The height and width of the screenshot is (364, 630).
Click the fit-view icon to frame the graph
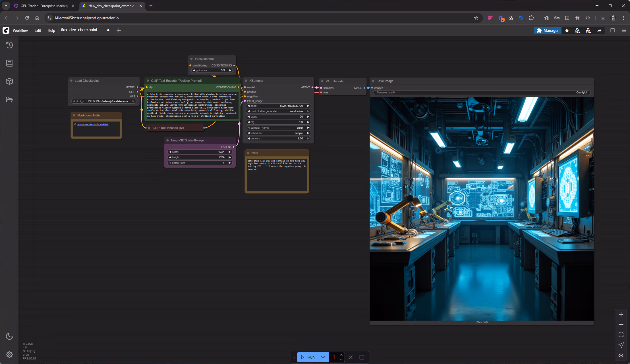pos(621,334)
